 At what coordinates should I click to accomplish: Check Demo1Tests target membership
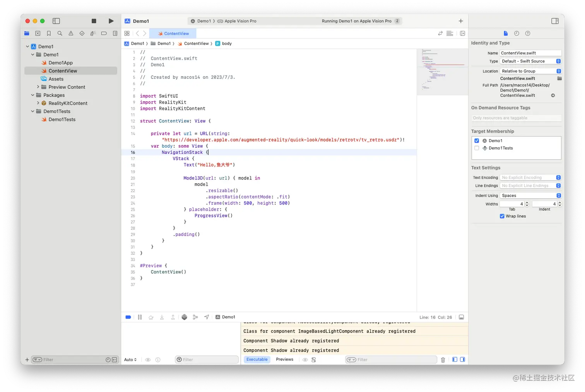pyautogui.click(x=477, y=148)
